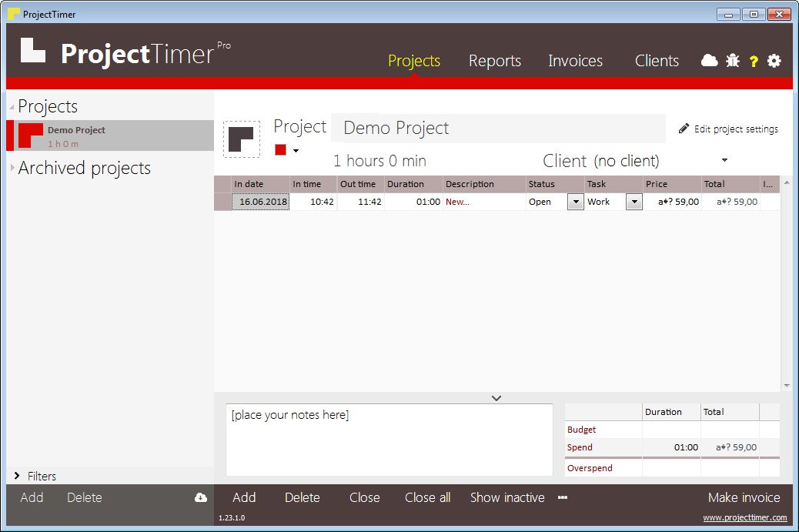Click the 1.23.1.0 version label
799x532 pixels.
tap(232, 517)
